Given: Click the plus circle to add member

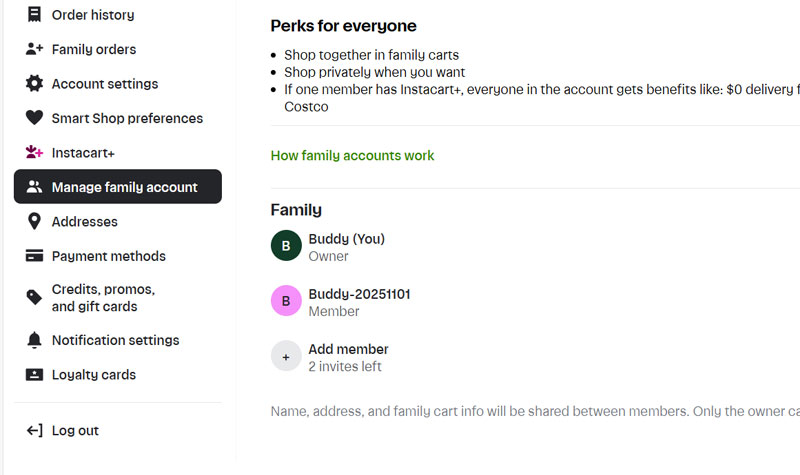Looking at the screenshot, I should pyautogui.click(x=286, y=356).
